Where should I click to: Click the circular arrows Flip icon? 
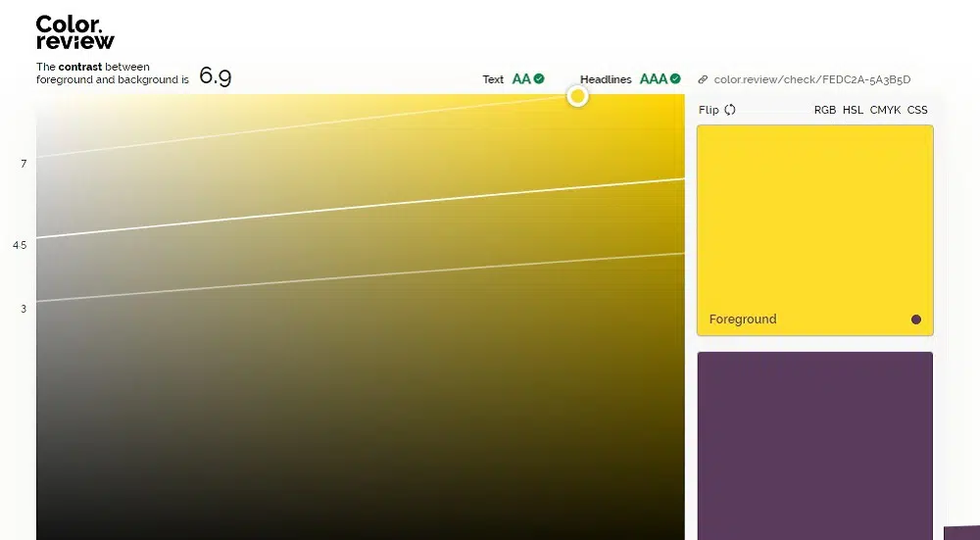point(730,110)
